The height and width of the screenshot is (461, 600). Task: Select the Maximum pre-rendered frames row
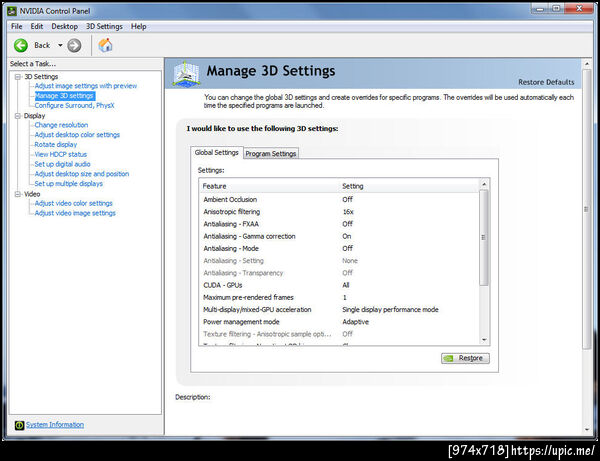click(339, 298)
